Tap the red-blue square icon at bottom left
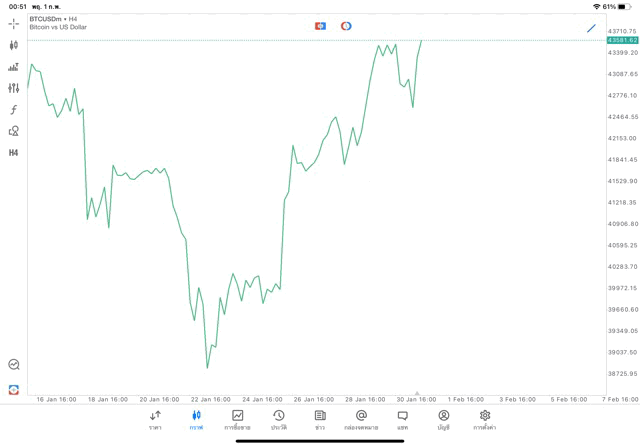The image size is (640, 447). [x=14, y=389]
